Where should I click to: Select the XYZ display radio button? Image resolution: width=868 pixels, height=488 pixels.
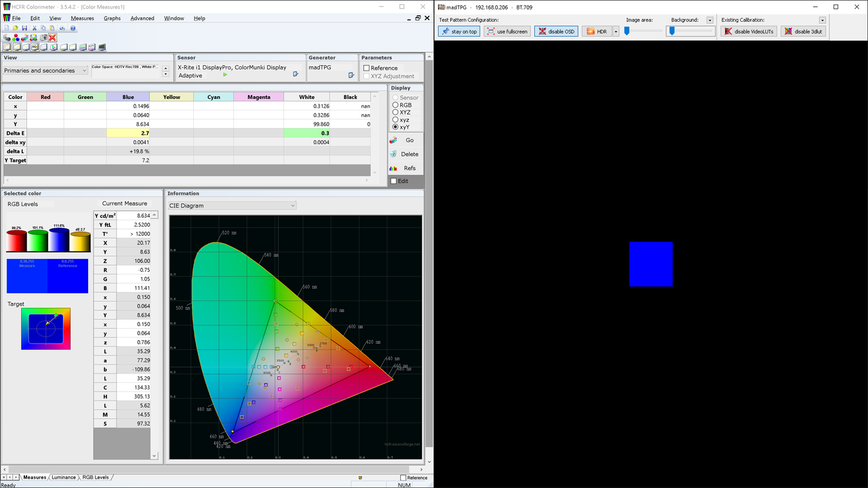395,113
